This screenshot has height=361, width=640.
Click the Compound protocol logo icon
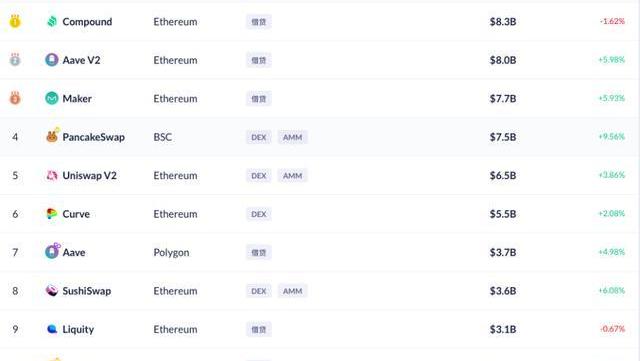[52, 21]
